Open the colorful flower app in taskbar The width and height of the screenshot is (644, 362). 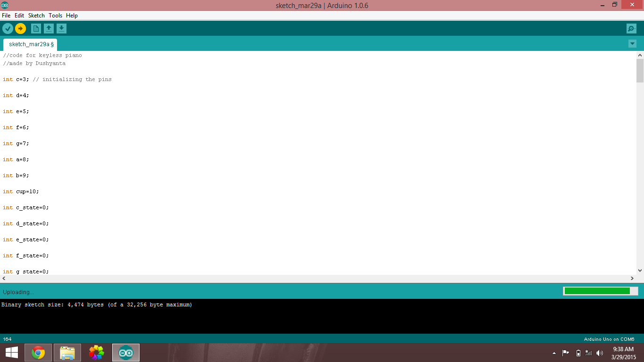(97, 353)
